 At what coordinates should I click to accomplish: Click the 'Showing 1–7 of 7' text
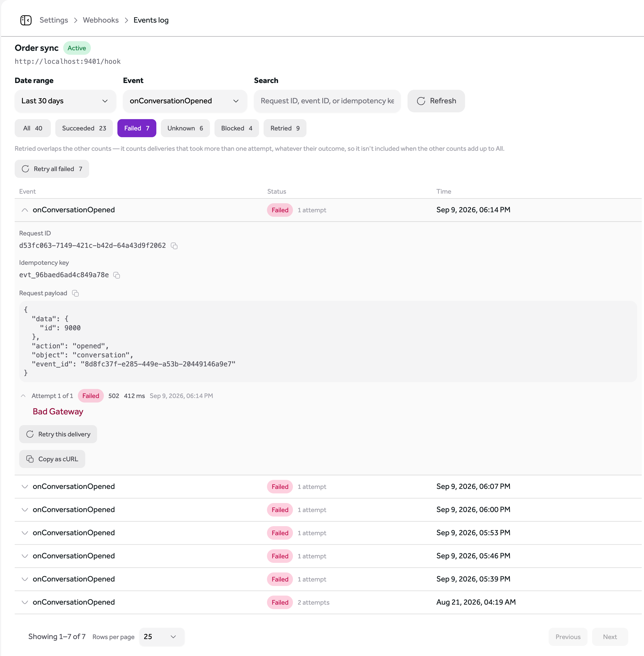click(57, 637)
